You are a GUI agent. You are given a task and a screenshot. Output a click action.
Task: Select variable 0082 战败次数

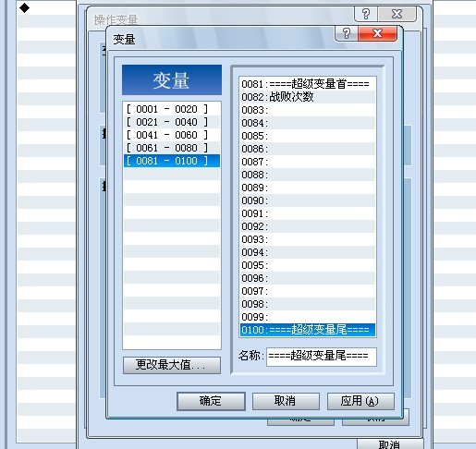click(x=308, y=97)
